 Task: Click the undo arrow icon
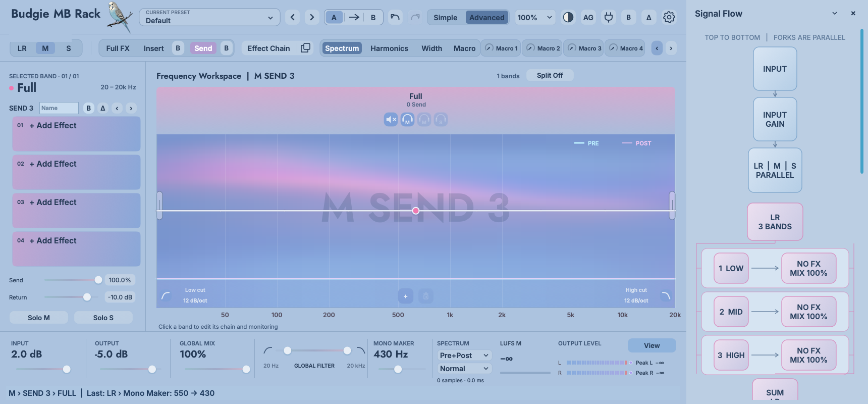(395, 17)
